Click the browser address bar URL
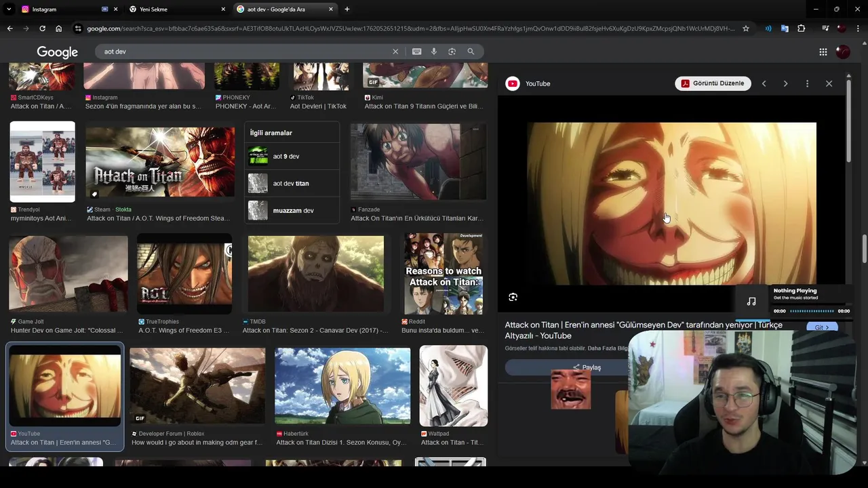The height and width of the screenshot is (488, 868). pyautogui.click(x=410, y=28)
